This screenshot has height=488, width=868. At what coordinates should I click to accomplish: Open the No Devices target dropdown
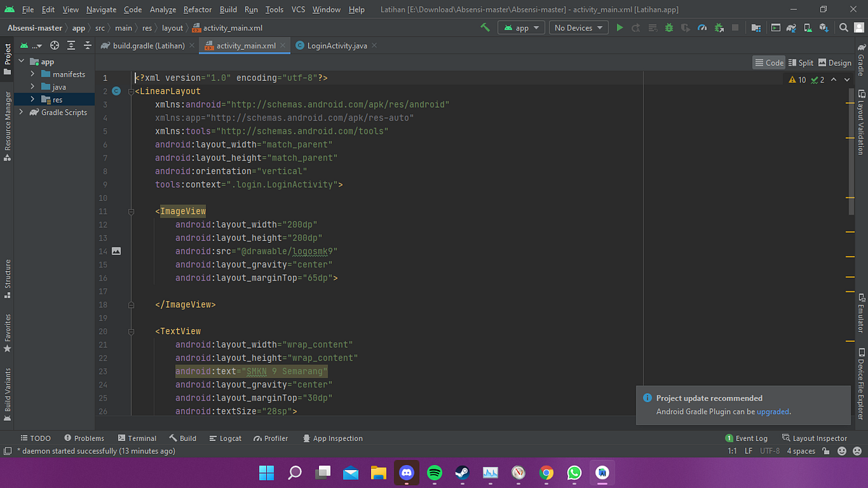(x=579, y=27)
